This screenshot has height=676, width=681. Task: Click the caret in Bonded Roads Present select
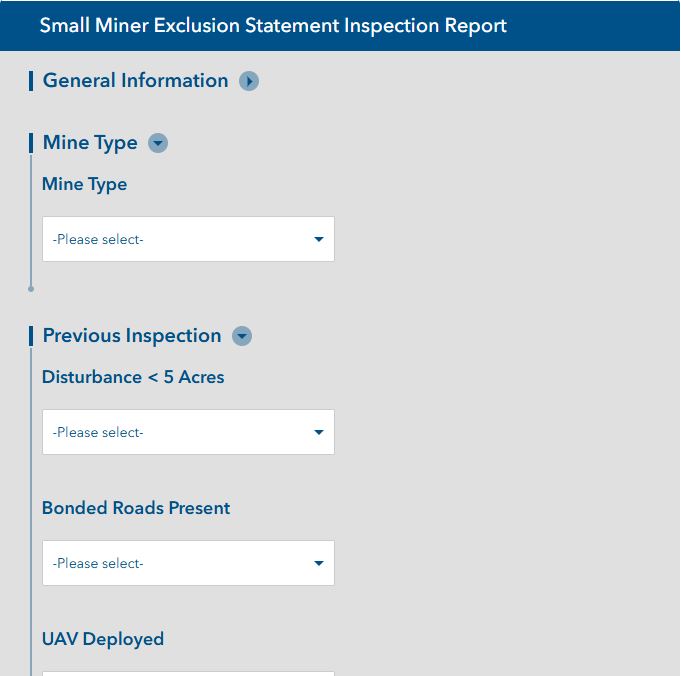319,563
